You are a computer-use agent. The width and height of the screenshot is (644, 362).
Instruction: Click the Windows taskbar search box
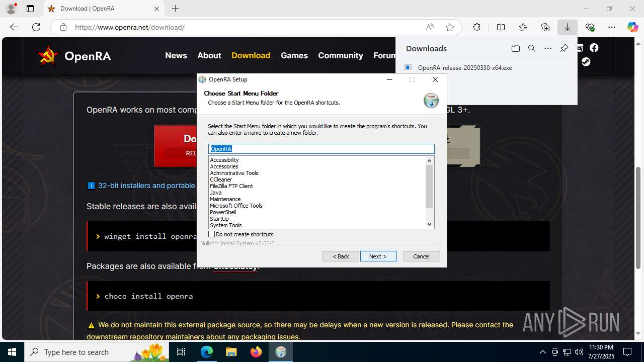(x=96, y=352)
